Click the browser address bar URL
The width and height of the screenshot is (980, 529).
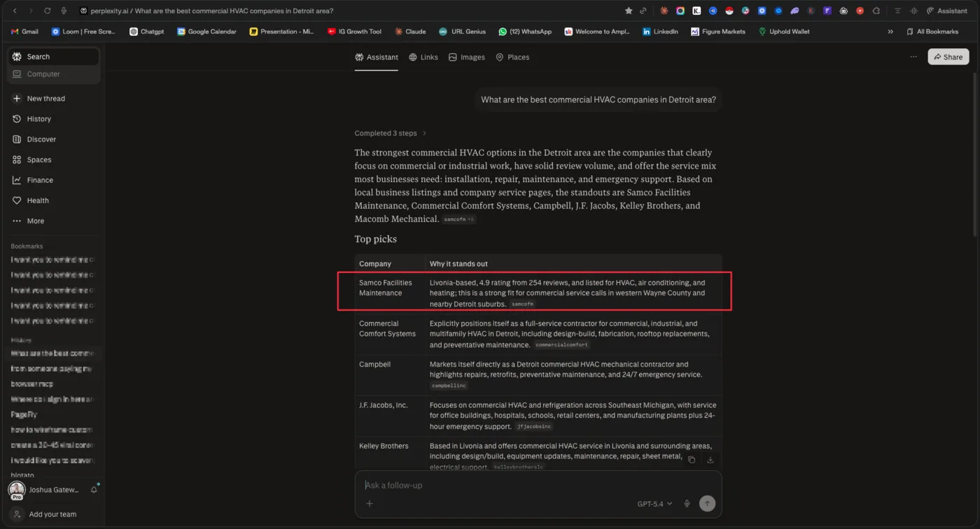(211, 10)
